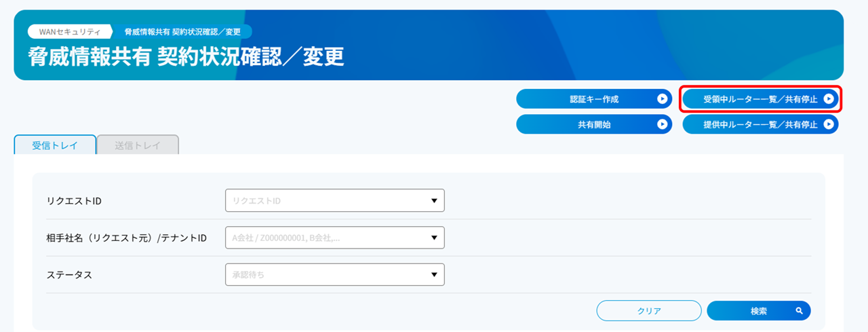Click the ステータス field label
The image size is (868, 332).
tap(69, 274)
